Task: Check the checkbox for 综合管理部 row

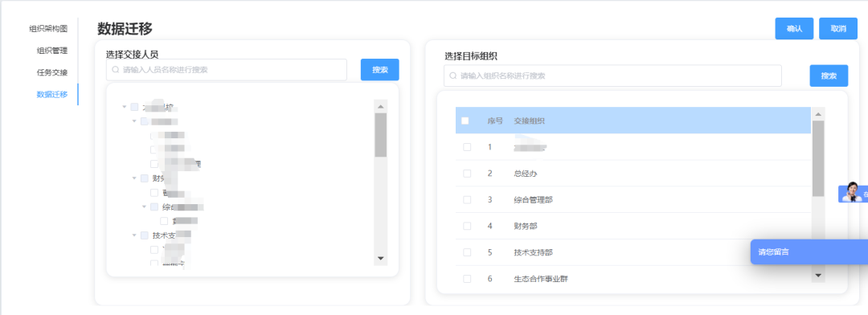Action: pos(467,200)
